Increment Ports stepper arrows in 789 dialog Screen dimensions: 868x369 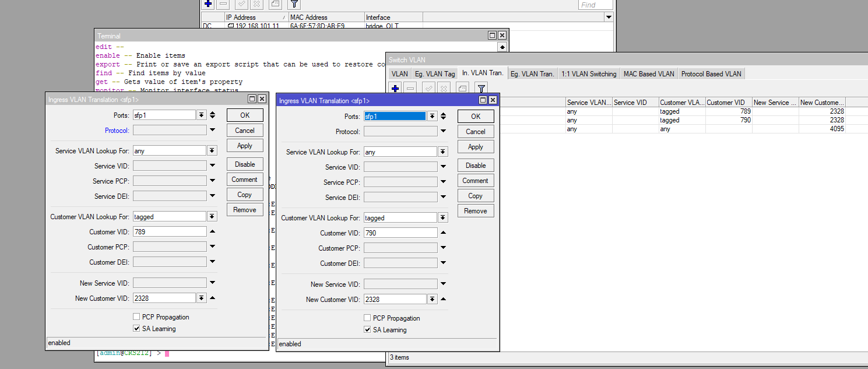[212, 115]
